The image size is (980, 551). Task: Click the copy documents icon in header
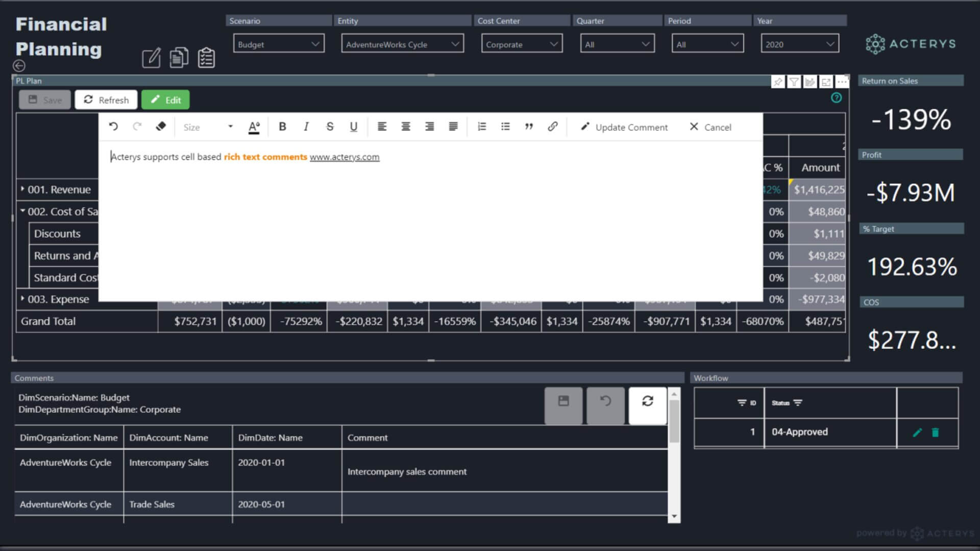click(x=179, y=57)
